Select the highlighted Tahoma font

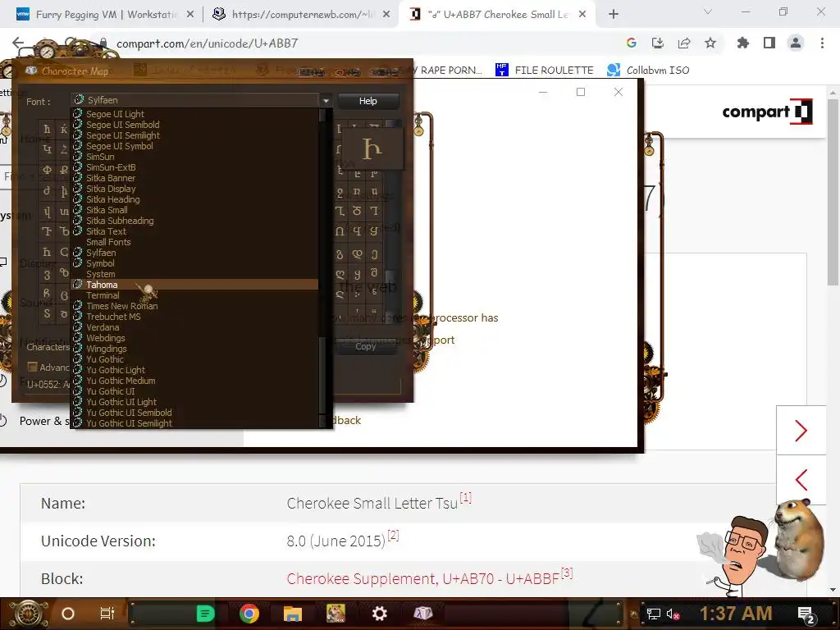pyautogui.click(x=195, y=285)
